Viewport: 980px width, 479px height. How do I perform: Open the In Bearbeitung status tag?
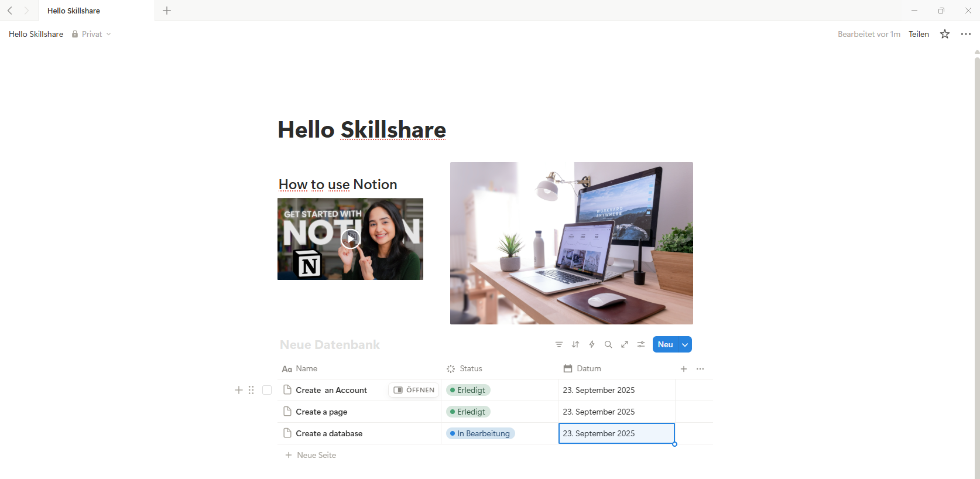coord(481,433)
